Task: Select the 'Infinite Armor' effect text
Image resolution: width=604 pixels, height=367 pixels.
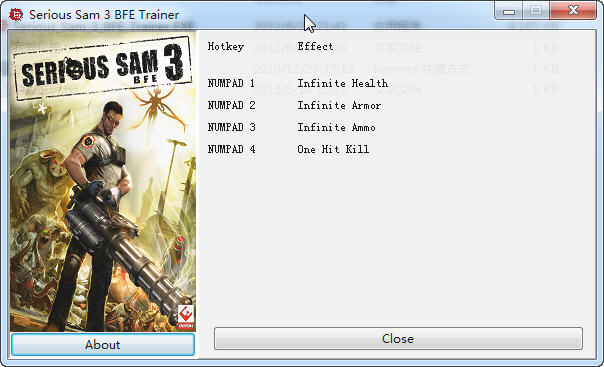Action: [339, 105]
